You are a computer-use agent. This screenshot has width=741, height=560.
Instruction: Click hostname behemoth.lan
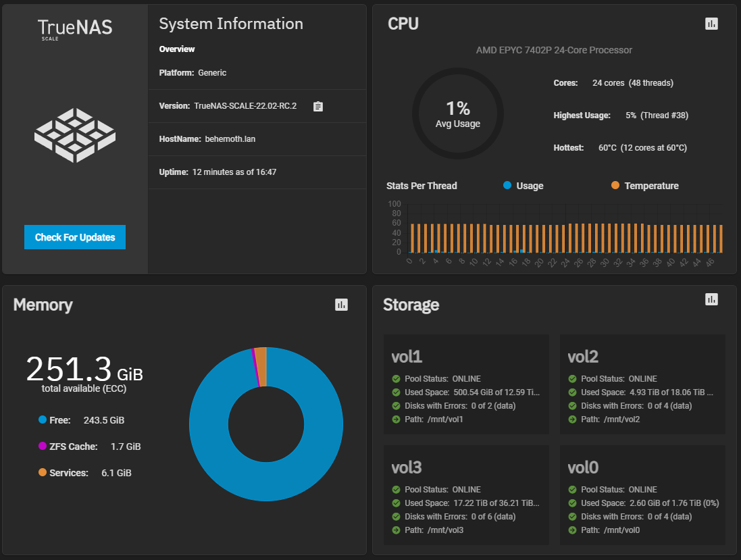click(230, 139)
